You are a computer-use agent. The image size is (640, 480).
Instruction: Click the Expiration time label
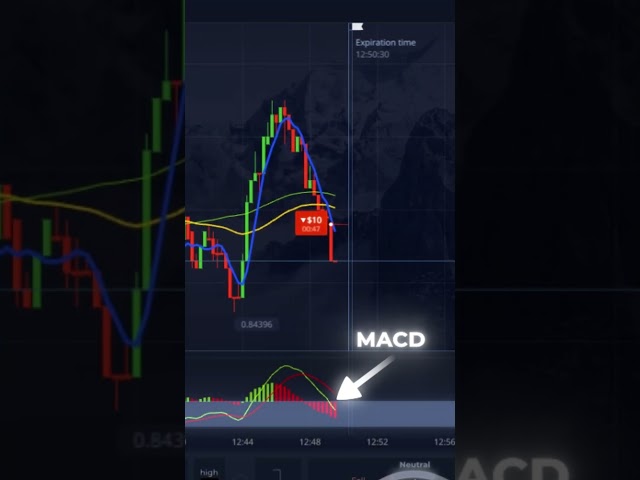(385, 42)
